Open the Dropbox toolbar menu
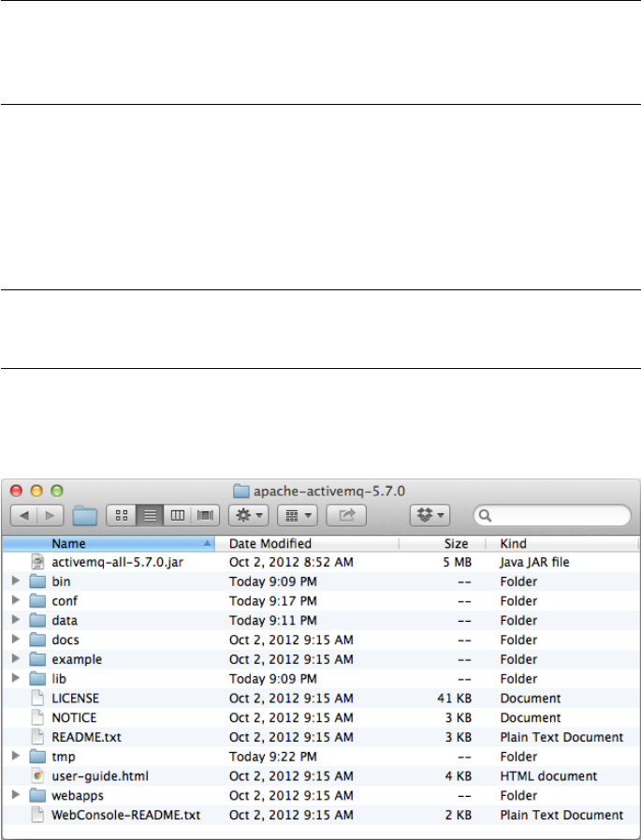 [x=430, y=515]
